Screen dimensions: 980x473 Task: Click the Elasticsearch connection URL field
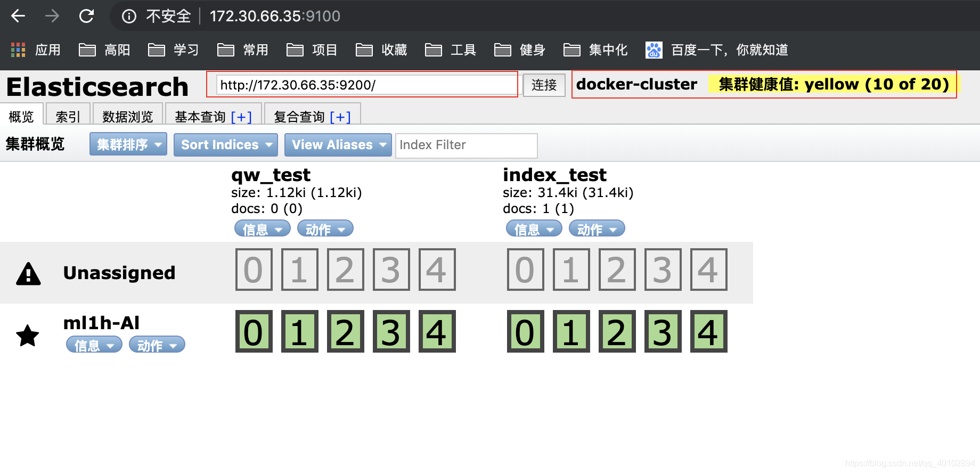[366, 85]
